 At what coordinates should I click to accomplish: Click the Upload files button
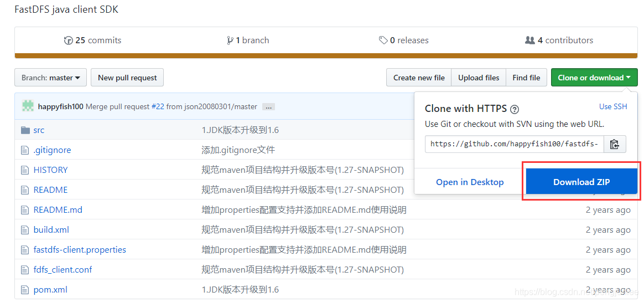(x=479, y=78)
